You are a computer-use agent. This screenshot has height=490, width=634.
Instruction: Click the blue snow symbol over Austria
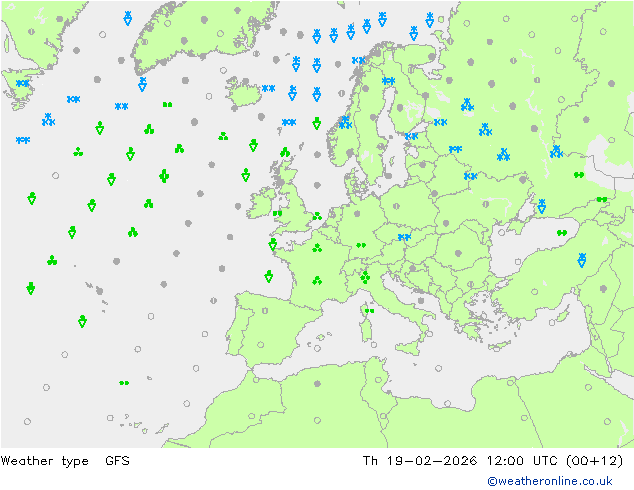pos(404,237)
